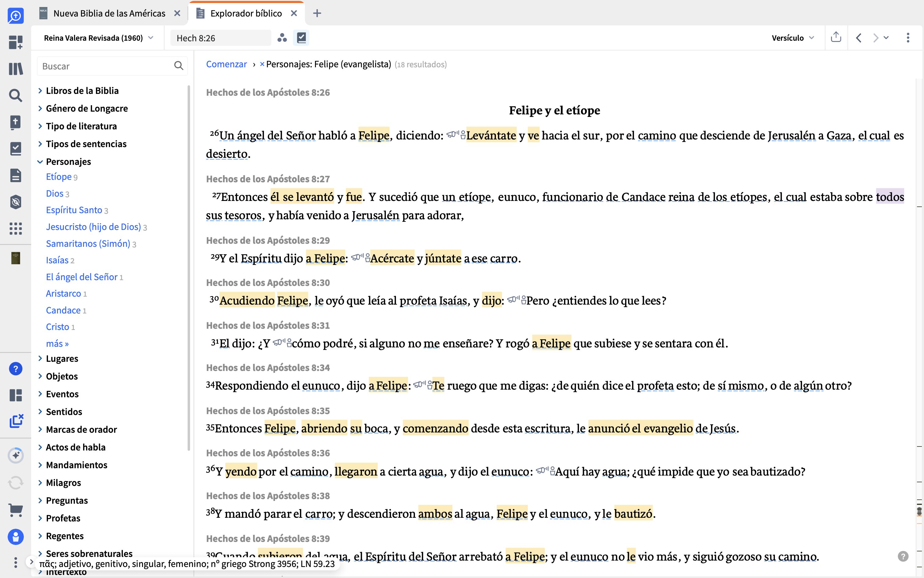Filter by El ángel del Señor
This screenshot has width=924, height=578.
pos(82,277)
